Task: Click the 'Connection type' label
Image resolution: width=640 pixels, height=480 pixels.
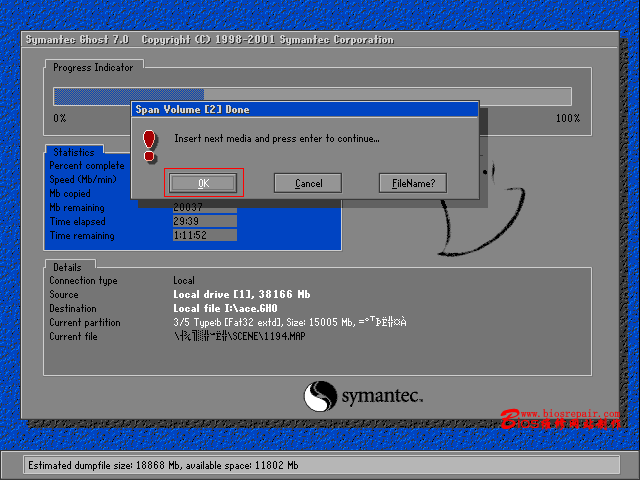Action: pos(83,280)
